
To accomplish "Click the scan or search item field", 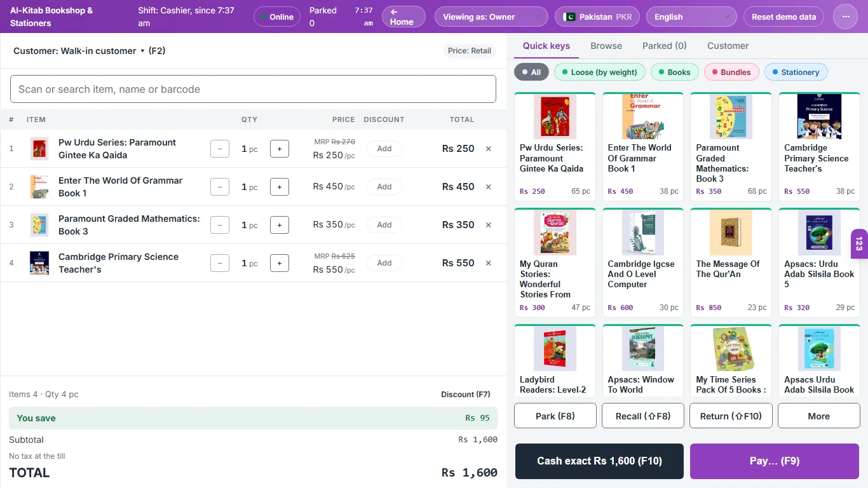I will (253, 89).
